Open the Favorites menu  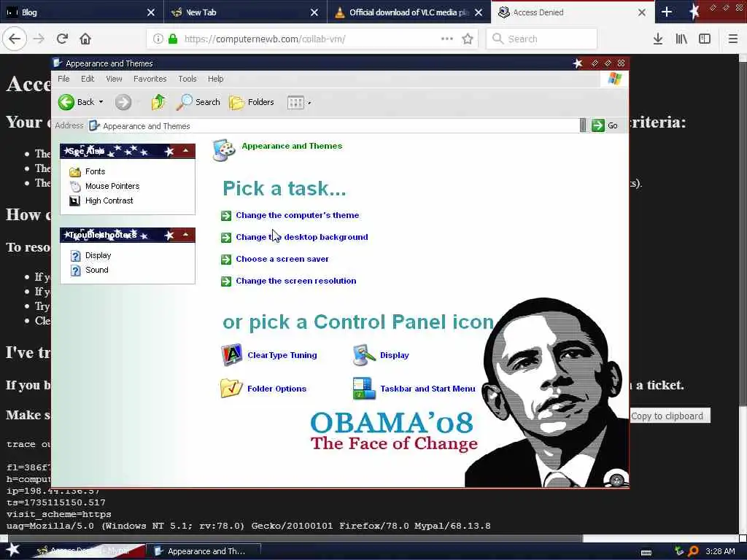click(x=150, y=79)
